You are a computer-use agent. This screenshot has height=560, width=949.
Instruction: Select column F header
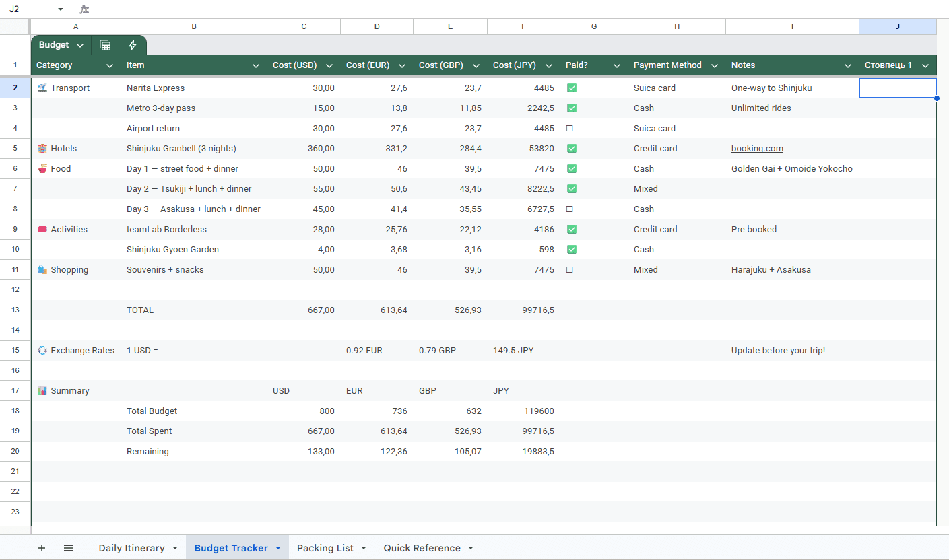click(523, 26)
